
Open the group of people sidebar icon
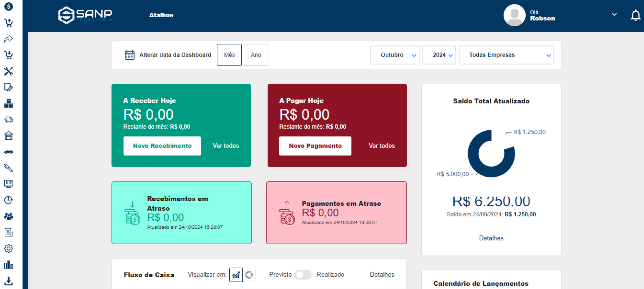(9, 216)
